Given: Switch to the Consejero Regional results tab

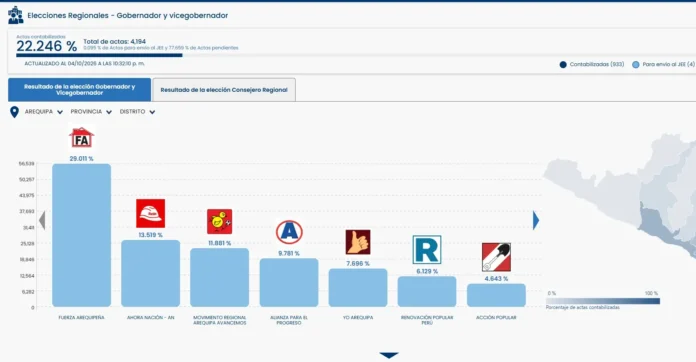Looking at the screenshot, I should click(x=224, y=90).
